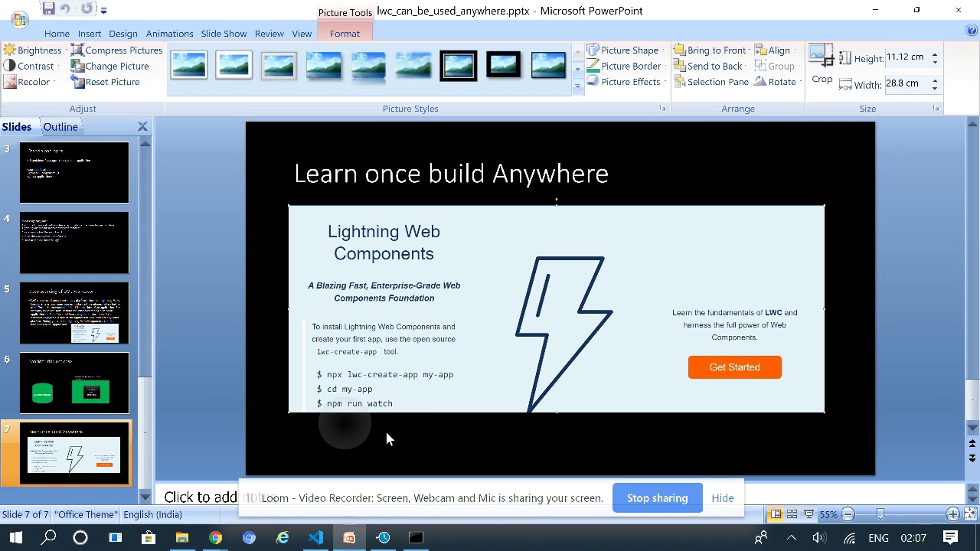This screenshot has height=551, width=980.
Task: Save presentation using Quick Access save icon
Action: pyautogui.click(x=48, y=9)
